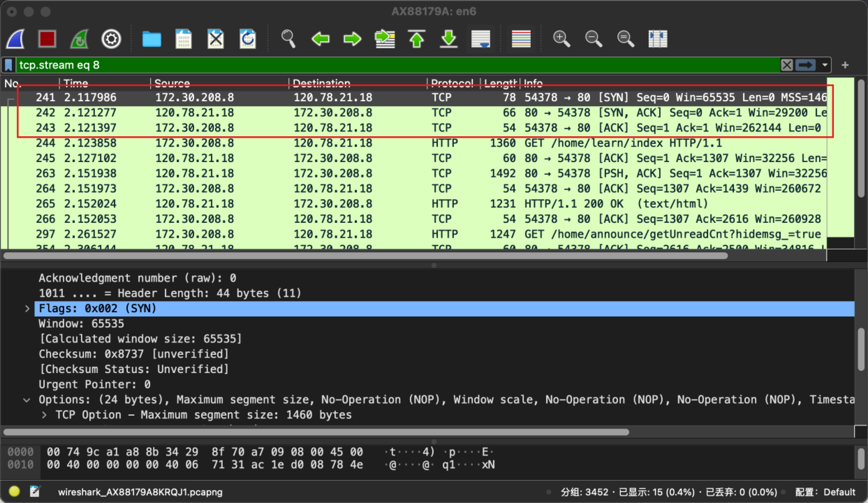This screenshot has width=868, height=503.
Task: Add a filter button with the plus icon
Action: coord(845,65)
